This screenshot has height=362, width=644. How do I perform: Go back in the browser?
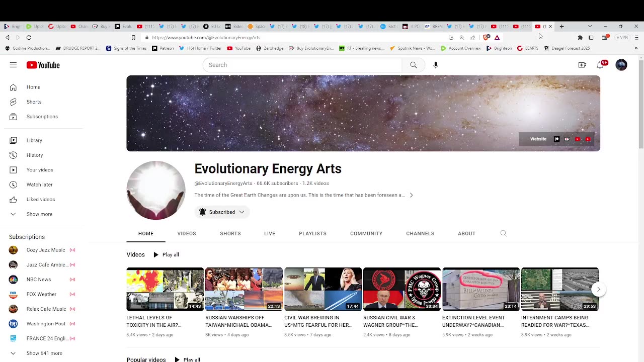click(7, 38)
